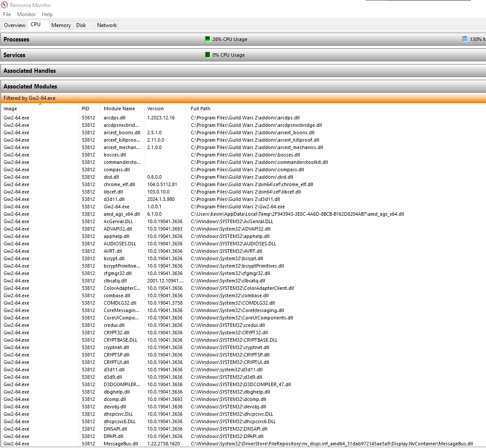
Task: Select the dhcpcsvc6.DLL module name
Action: click(120, 421)
